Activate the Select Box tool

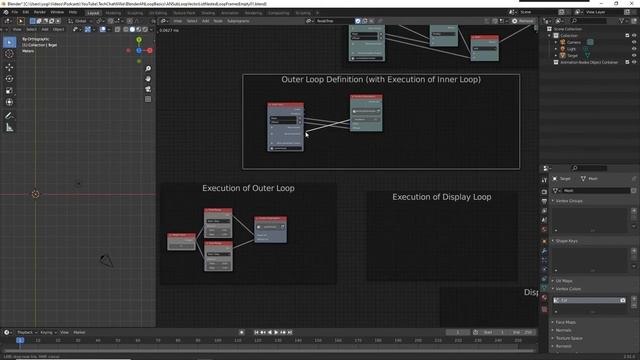tap(9, 42)
